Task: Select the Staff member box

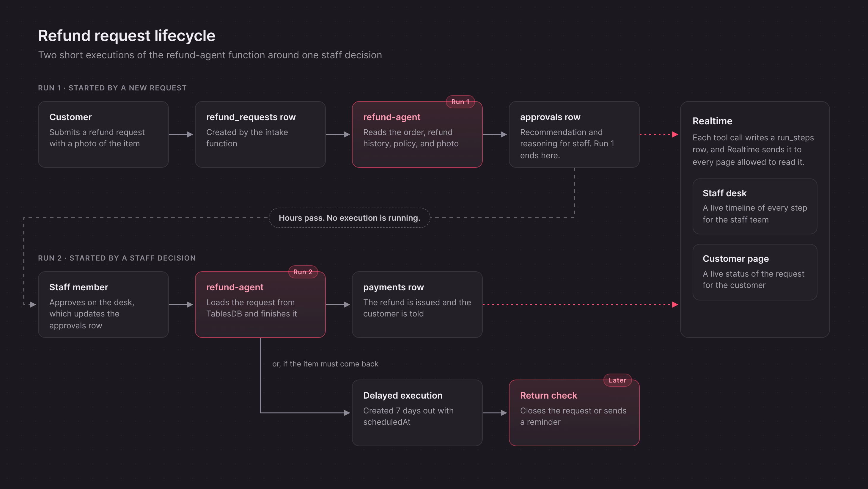Action: (x=103, y=305)
